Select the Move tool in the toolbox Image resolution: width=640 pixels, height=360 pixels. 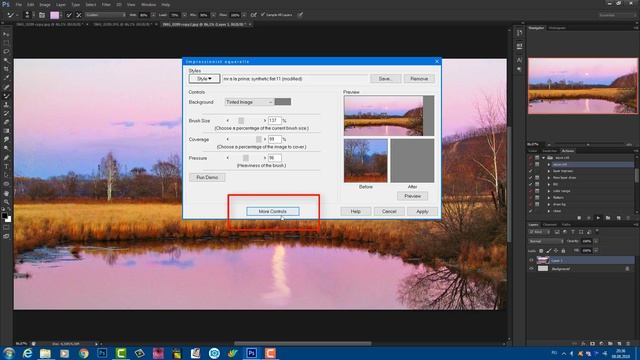(x=6, y=34)
